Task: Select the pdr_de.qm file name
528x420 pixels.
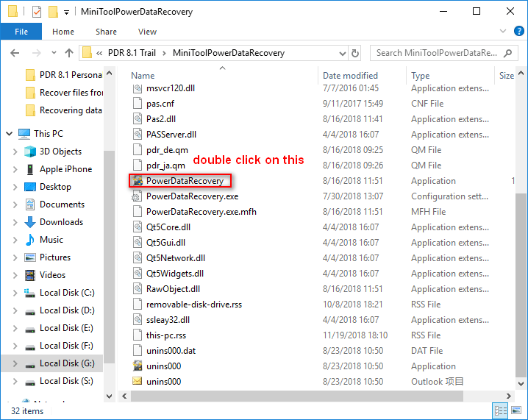Action: 167,150
